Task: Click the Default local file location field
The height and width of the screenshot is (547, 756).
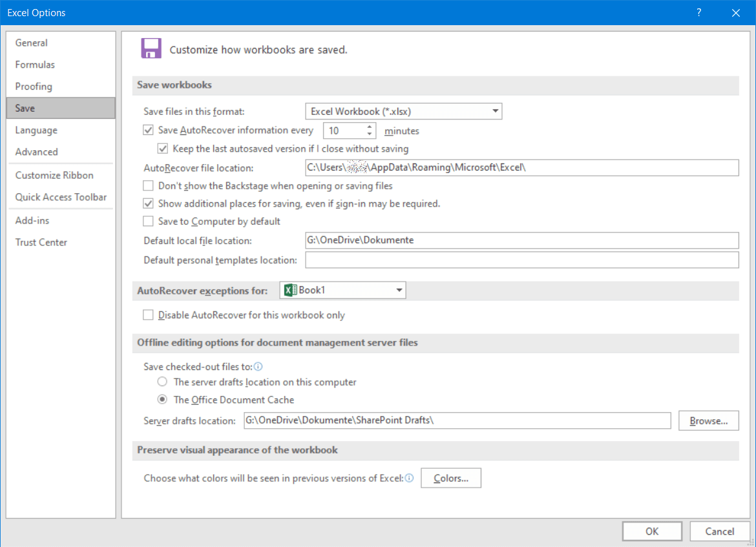Action: click(x=521, y=240)
